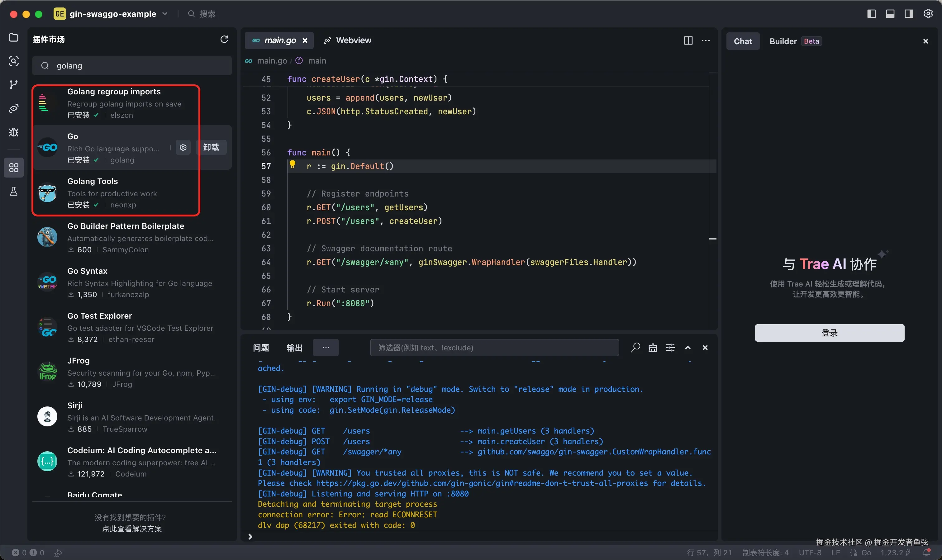Switch to the Webview tab
The image size is (942, 560).
click(348, 40)
